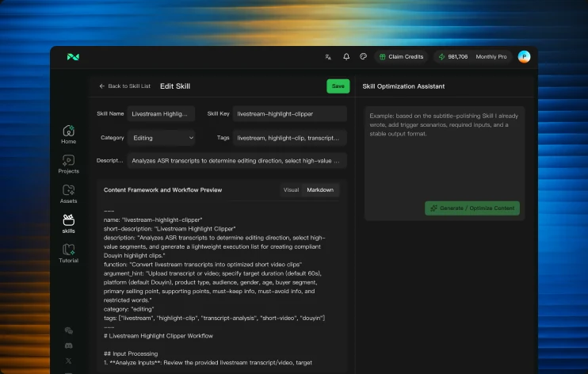Switch to the Markdown preview tab
This screenshot has width=588, height=374.
(320, 190)
